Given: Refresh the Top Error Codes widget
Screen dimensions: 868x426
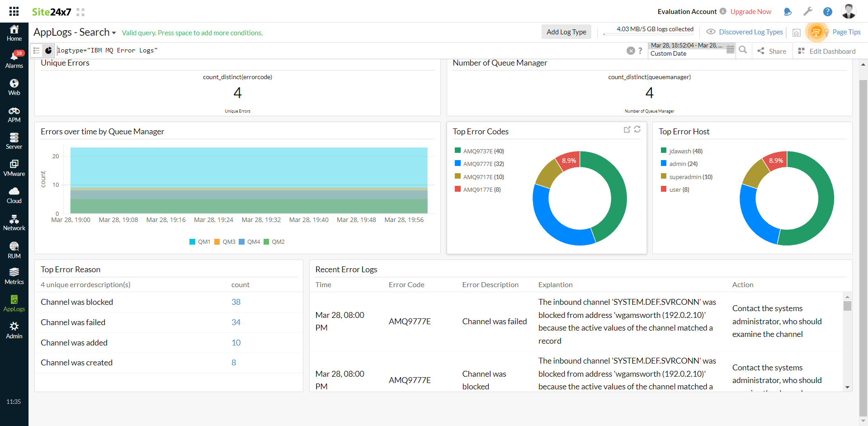Looking at the screenshot, I should (637, 130).
